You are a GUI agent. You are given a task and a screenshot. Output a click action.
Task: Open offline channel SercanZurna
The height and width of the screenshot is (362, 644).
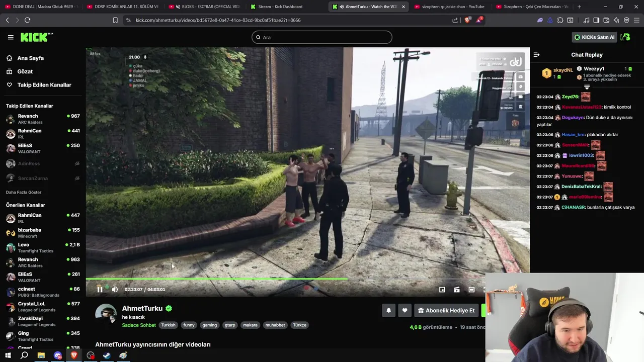[43, 178]
